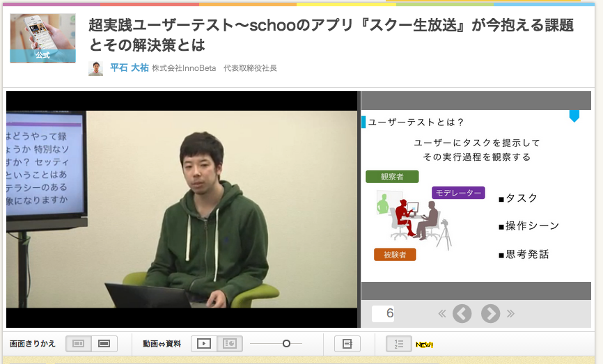603x364 pixels.
Task: Select single wide screen layout icon
Action: click(104, 344)
